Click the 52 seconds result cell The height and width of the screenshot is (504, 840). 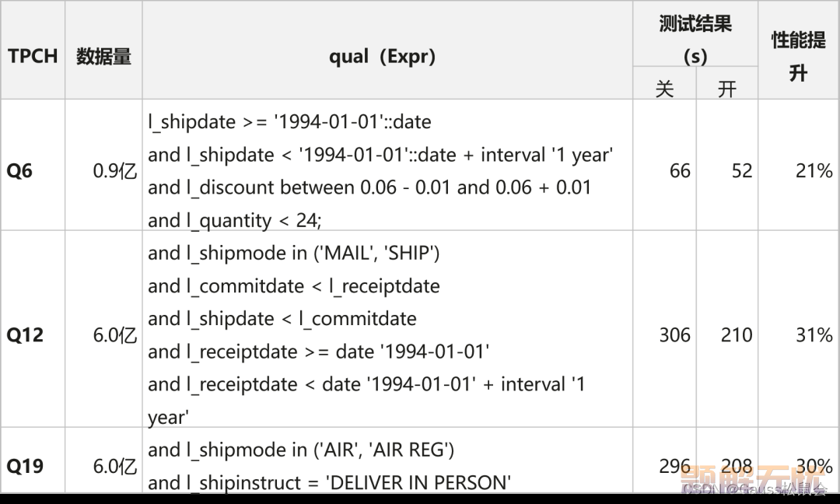[x=742, y=171]
